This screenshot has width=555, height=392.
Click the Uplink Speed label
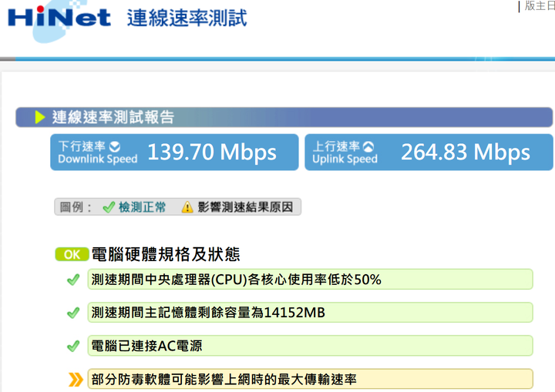pos(345,159)
